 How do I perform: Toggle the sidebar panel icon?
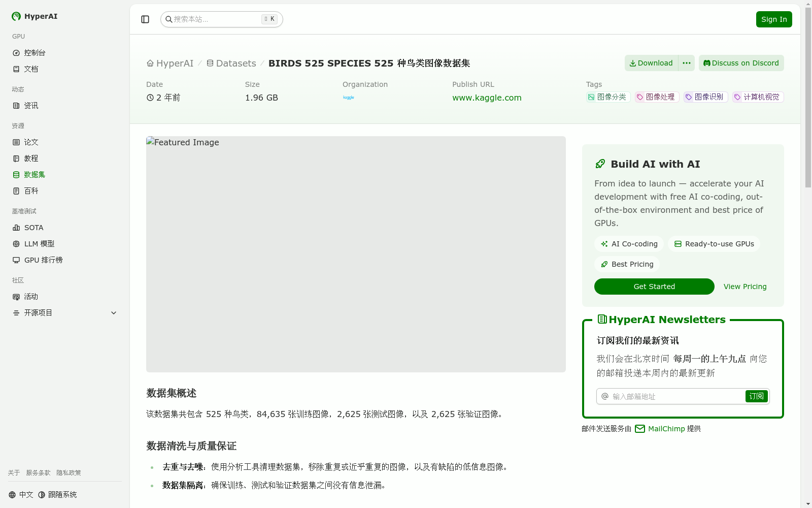[145, 19]
